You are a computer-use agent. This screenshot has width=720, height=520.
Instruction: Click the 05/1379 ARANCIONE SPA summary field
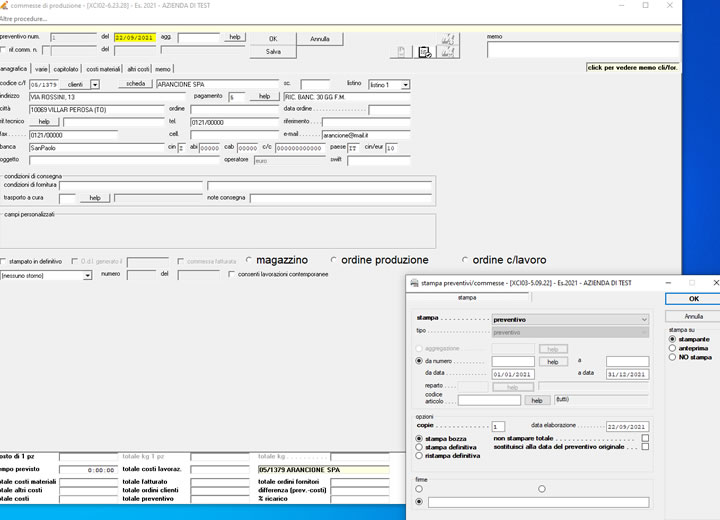pos(323,469)
